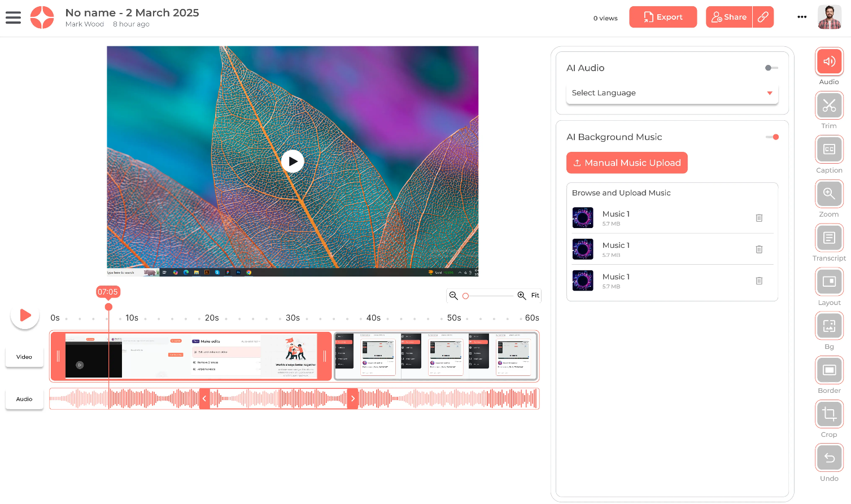This screenshot has height=504, width=851.
Task: Select the Border tool
Action: pos(828,370)
